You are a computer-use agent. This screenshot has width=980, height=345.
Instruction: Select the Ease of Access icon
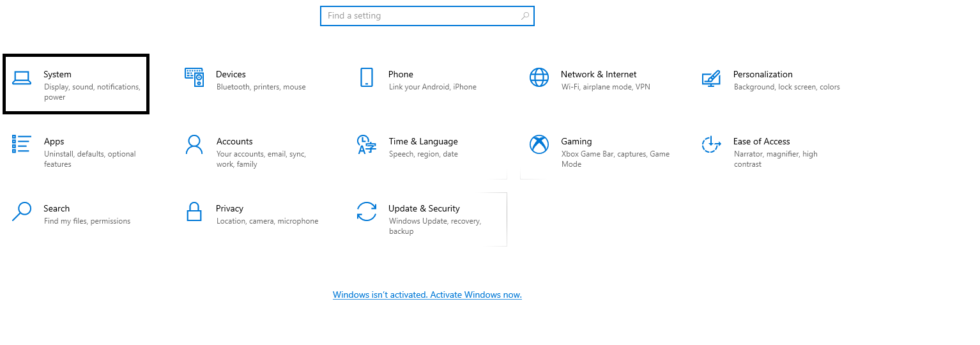(711, 144)
